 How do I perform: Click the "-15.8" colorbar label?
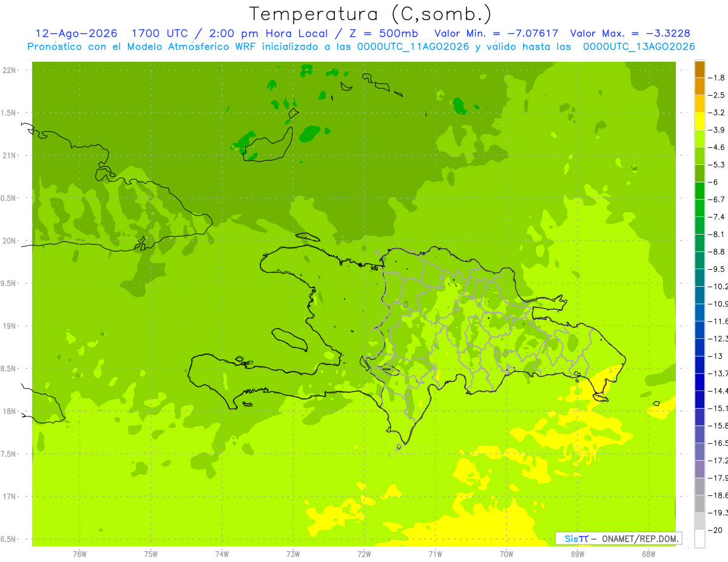(x=719, y=426)
